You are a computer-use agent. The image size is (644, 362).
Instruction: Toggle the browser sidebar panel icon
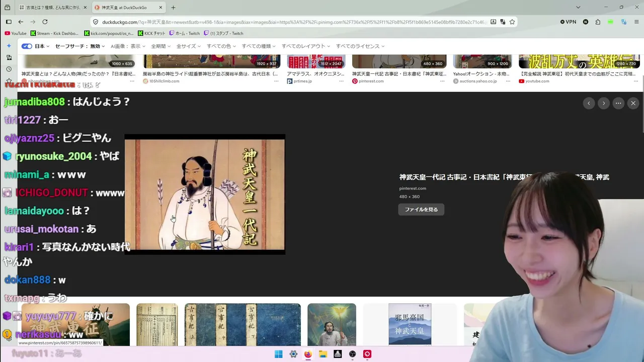(x=9, y=22)
